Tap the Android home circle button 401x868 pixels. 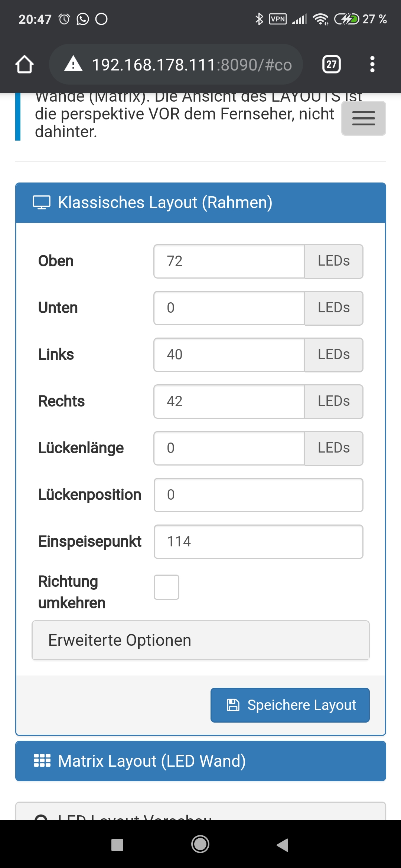(x=200, y=844)
